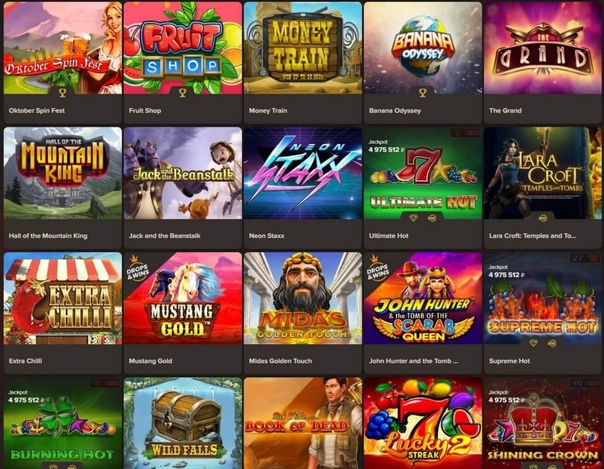Click the Drops & Wins badge on John Hunter
Image resolution: width=604 pixels, height=469 pixels.
377,268
